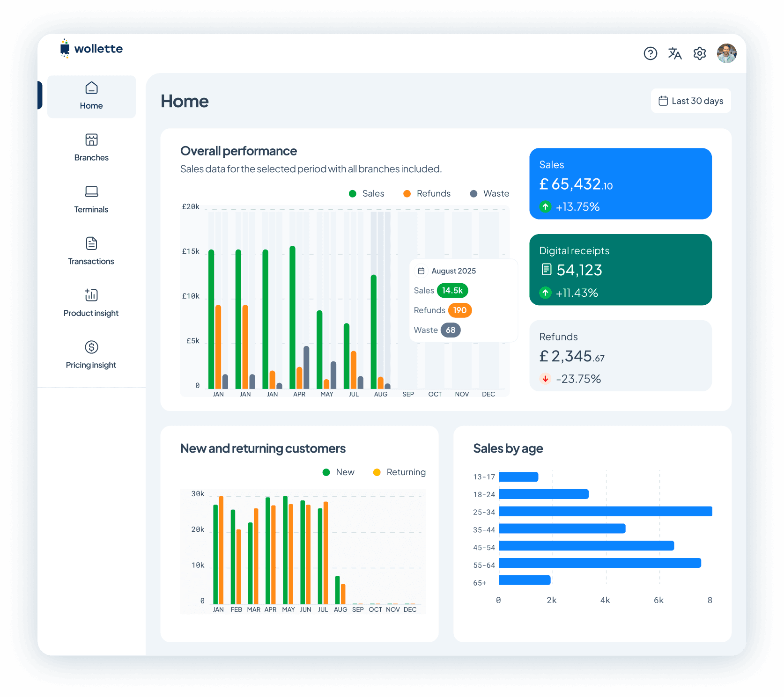Viewport: 784px width, 697px height.
Task: Open Branches from the sidebar
Action: click(x=91, y=148)
